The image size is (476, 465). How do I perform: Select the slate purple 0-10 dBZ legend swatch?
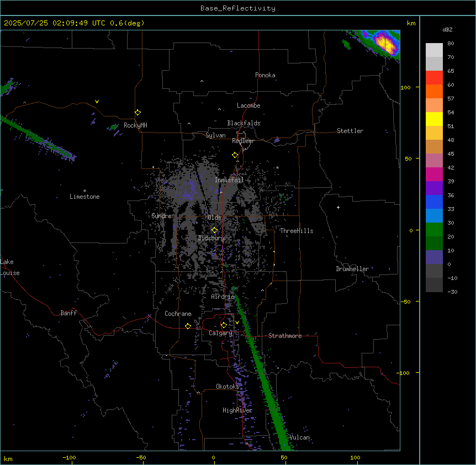pos(434,257)
